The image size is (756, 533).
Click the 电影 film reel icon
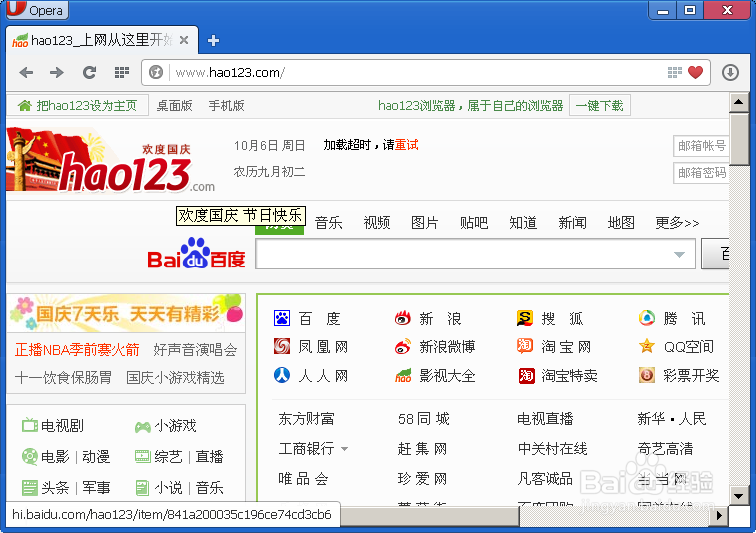[29, 456]
